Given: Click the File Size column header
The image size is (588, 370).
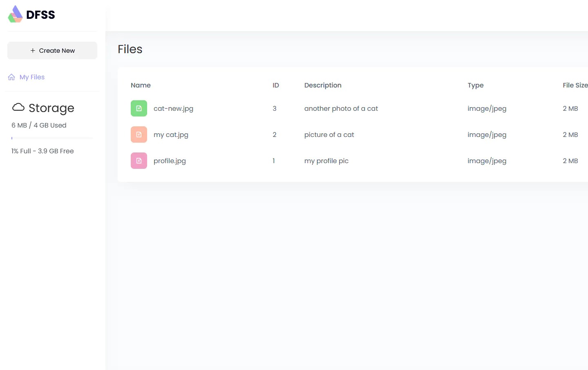Looking at the screenshot, I should click(575, 85).
